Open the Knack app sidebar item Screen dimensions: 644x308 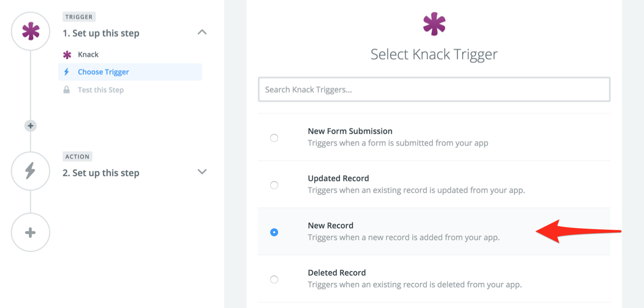click(88, 55)
